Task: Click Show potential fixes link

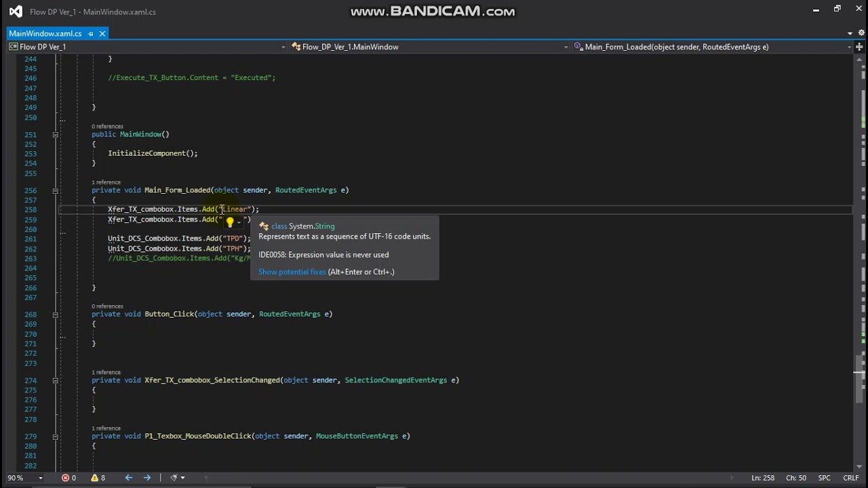Action: point(292,272)
